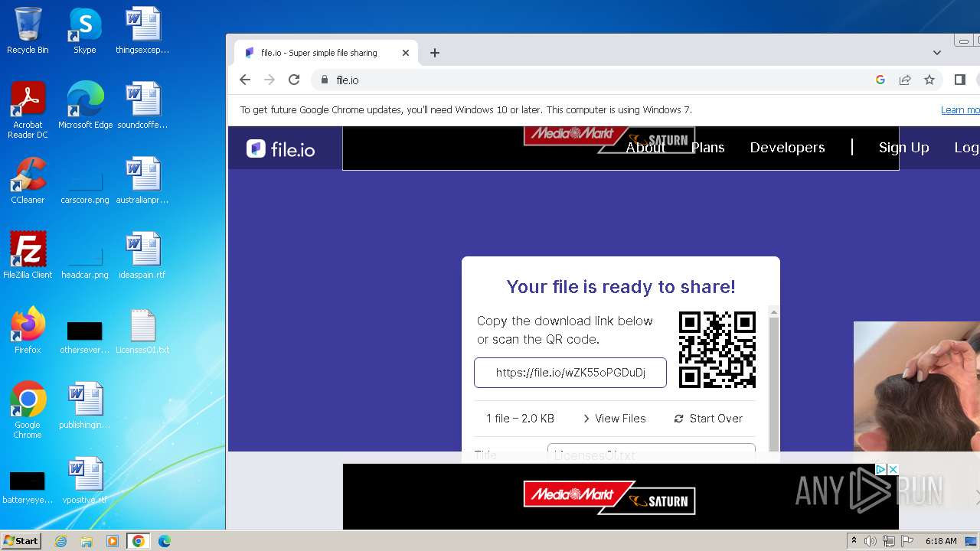Click the QR code image
The height and width of the screenshot is (551, 980).
click(717, 349)
